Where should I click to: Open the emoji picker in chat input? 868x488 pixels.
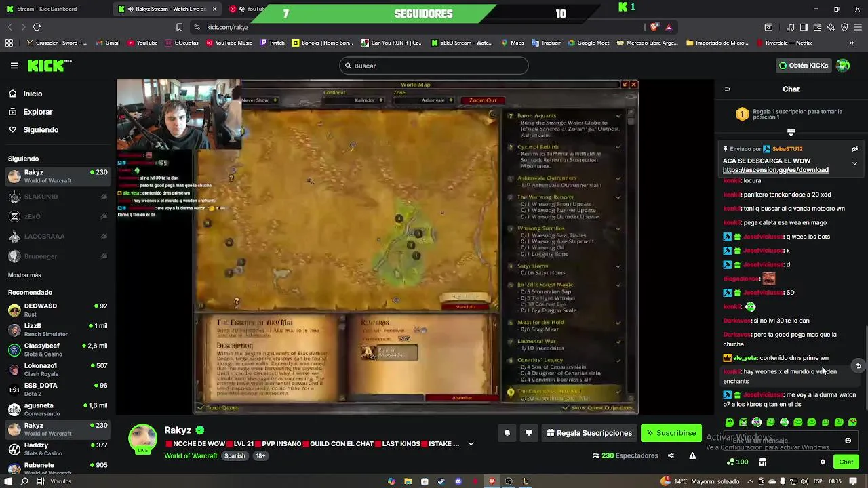(848, 441)
